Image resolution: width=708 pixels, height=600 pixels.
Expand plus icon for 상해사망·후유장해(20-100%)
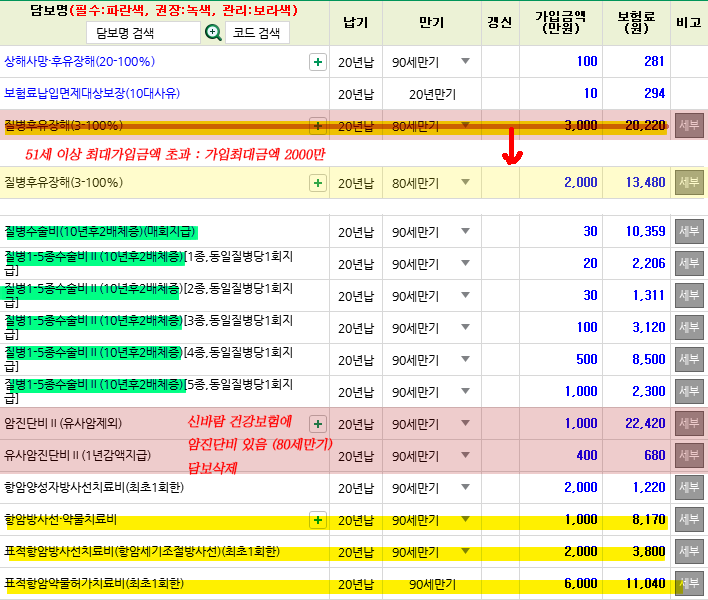318,62
